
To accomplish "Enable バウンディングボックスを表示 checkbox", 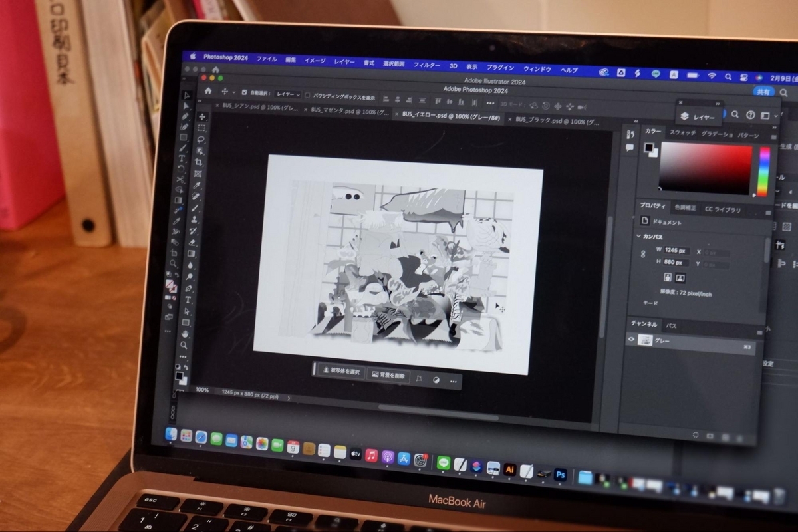I will coord(308,96).
